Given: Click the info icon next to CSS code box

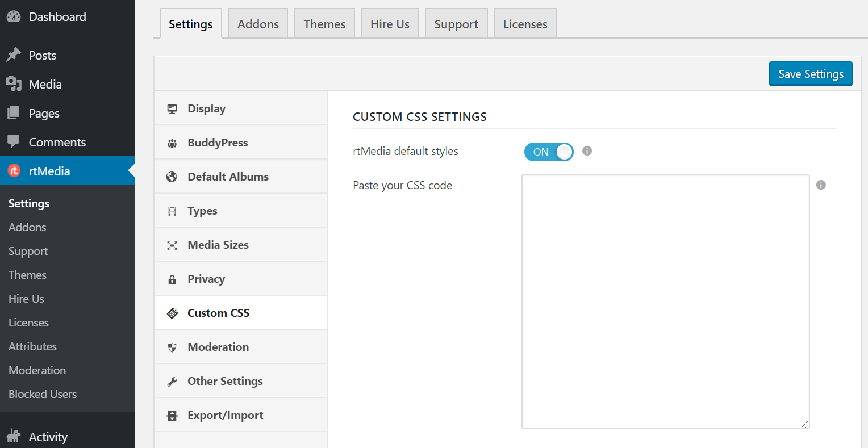Looking at the screenshot, I should [x=821, y=185].
